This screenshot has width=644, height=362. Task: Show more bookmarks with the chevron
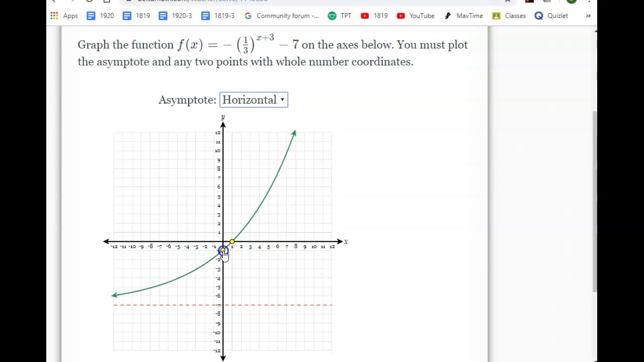tap(588, 16)
